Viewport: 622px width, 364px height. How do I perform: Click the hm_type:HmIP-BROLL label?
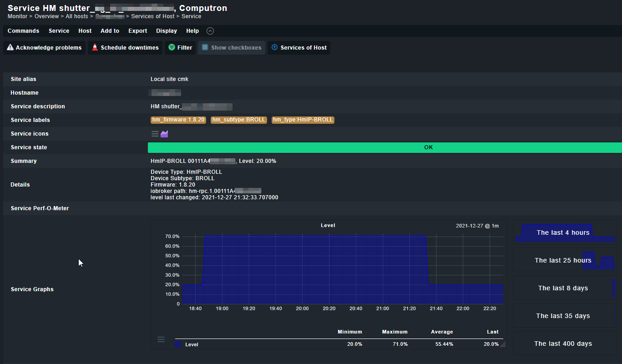(x=303, y=120)
